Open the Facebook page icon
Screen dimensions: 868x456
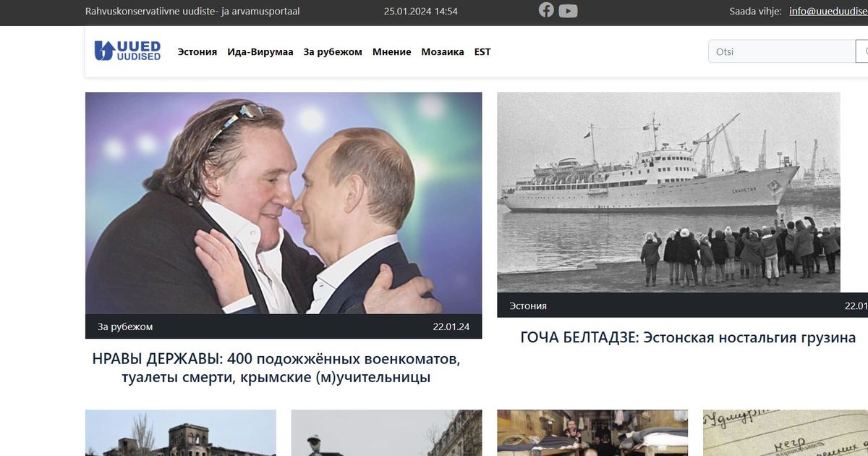[546, 10]
